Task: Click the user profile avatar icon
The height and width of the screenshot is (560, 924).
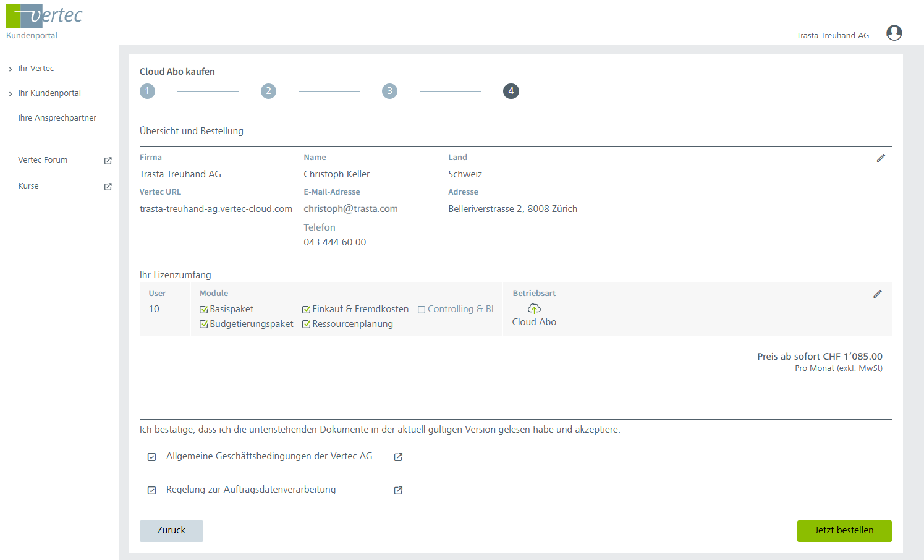Action: point(894,33)
